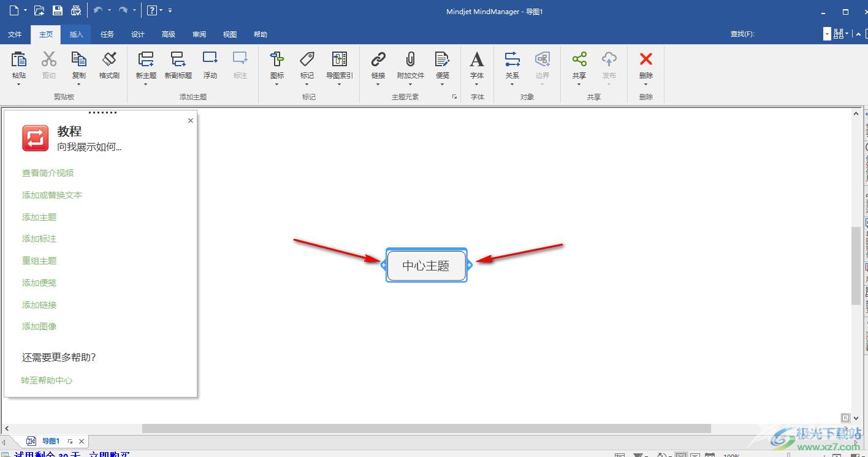This screenshot has width=868, height=457.
Task: Switch to the 审阅 tab
Action: click(199, 34)
